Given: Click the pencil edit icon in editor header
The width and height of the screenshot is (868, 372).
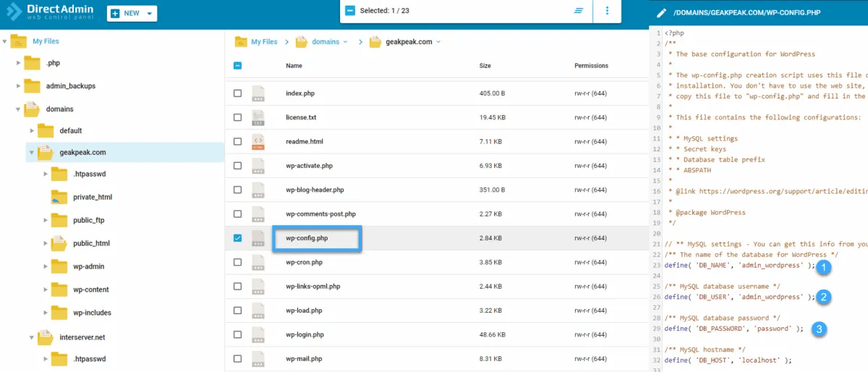Looking at the screenshot, I should click(661, 13).
